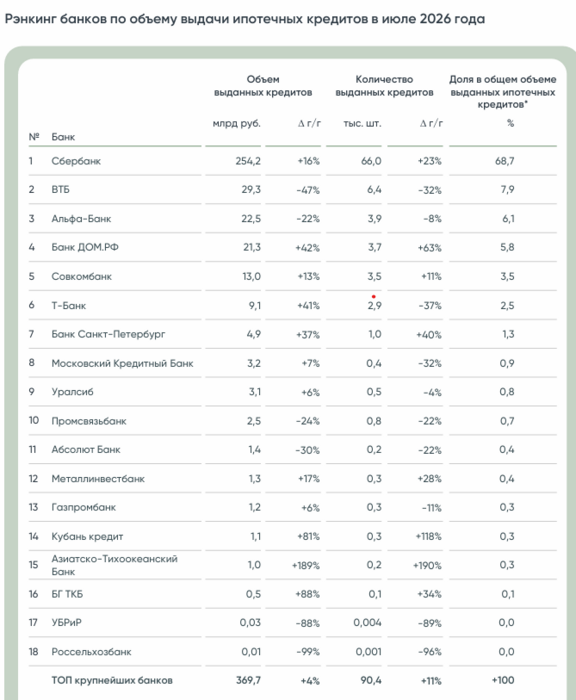Select Сбербанк's 254,2 volume value
This screenshot has width=576, height=700.
click(x=248, y=161)
